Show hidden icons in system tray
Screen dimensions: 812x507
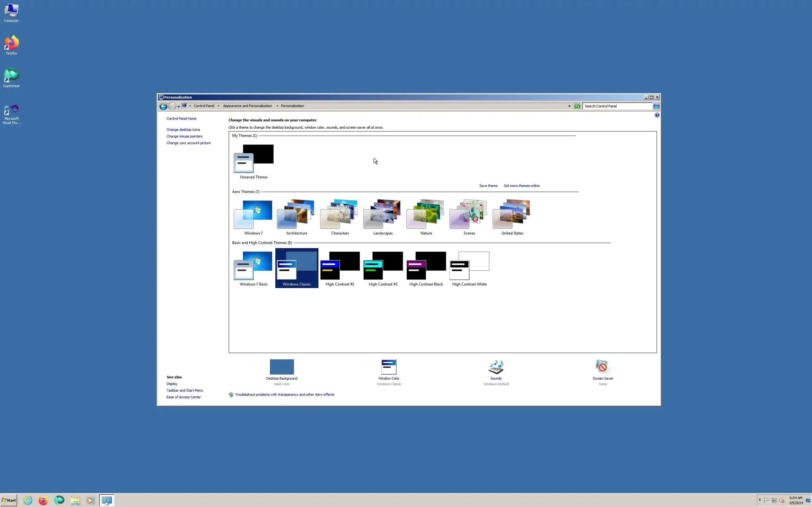click(760, 500)
